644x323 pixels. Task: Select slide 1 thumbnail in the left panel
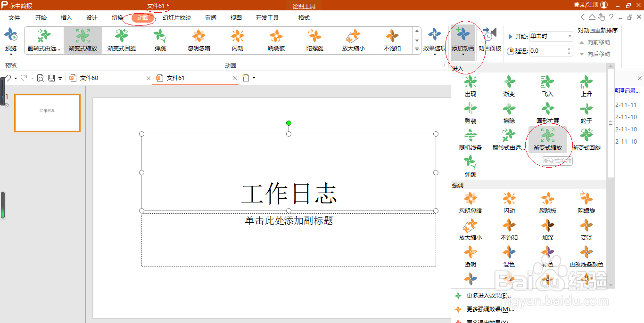(x=47, y=113)
